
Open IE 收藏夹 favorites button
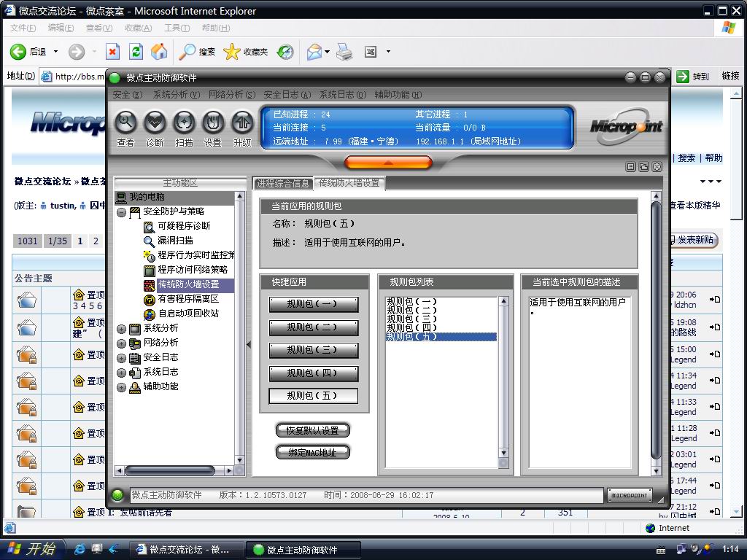[246, 52]
